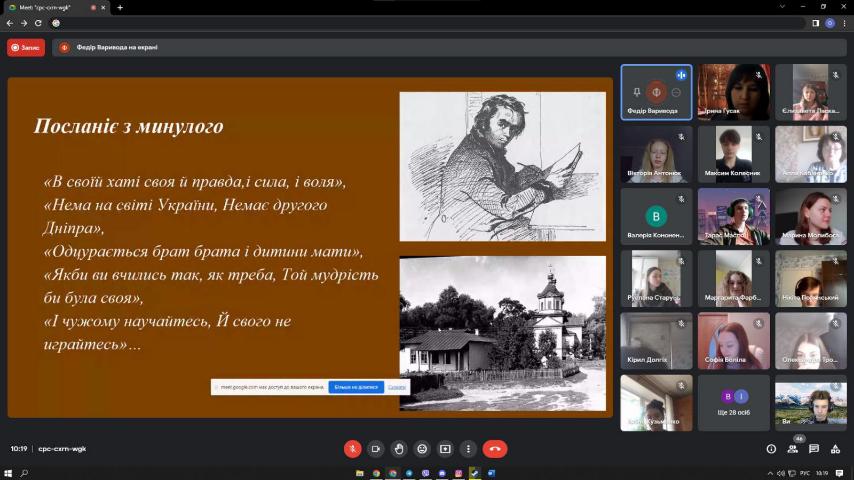The height and width of the screenshot is (480, 854).
Task: Open the browser three-dot menu
Action: click(x=844, y=23)
